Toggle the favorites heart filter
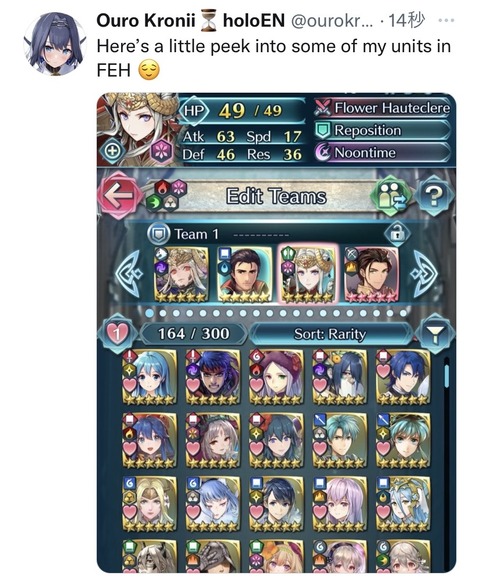Image resolution: width=480 pixels, height=584 pixels. pyautogui.click(x=117, y=333)
